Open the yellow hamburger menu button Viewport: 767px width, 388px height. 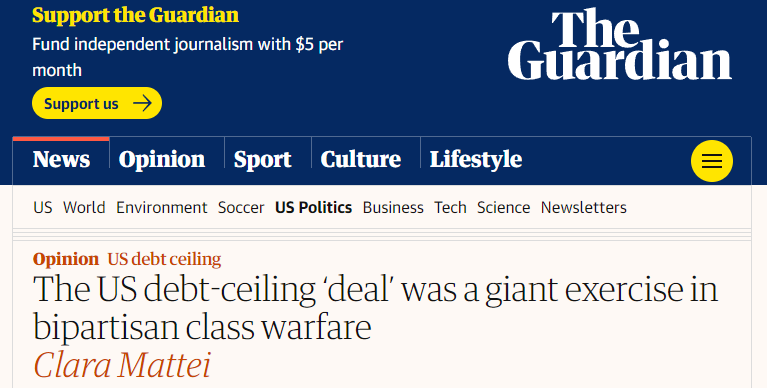pos(712,161)
